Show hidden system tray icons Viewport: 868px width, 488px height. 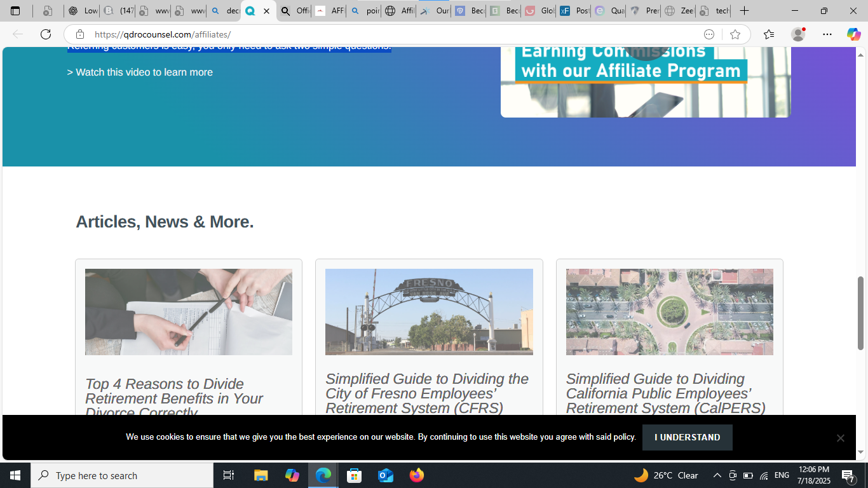point(717,475)
